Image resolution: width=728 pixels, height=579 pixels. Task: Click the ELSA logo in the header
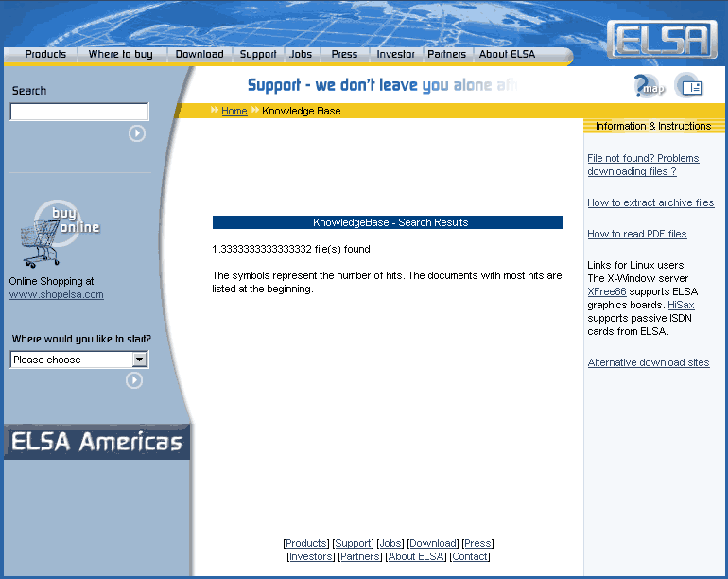click(x=661, y=39)
